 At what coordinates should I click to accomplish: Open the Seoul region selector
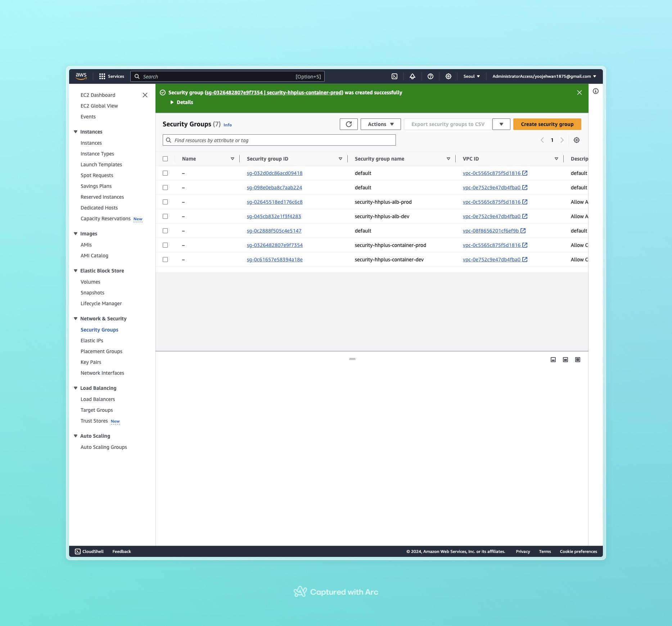(x=472, y=76)
